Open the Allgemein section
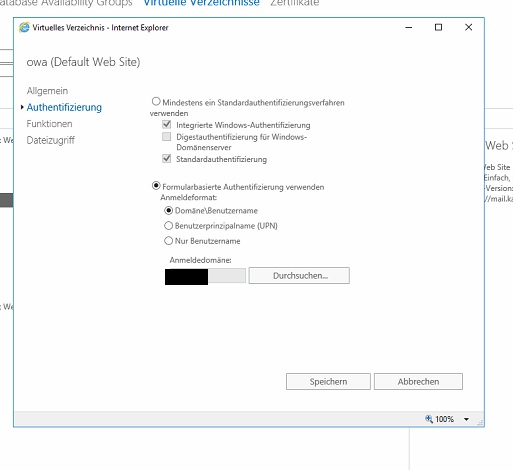The image size is (513, 470). tap(47, 91)
